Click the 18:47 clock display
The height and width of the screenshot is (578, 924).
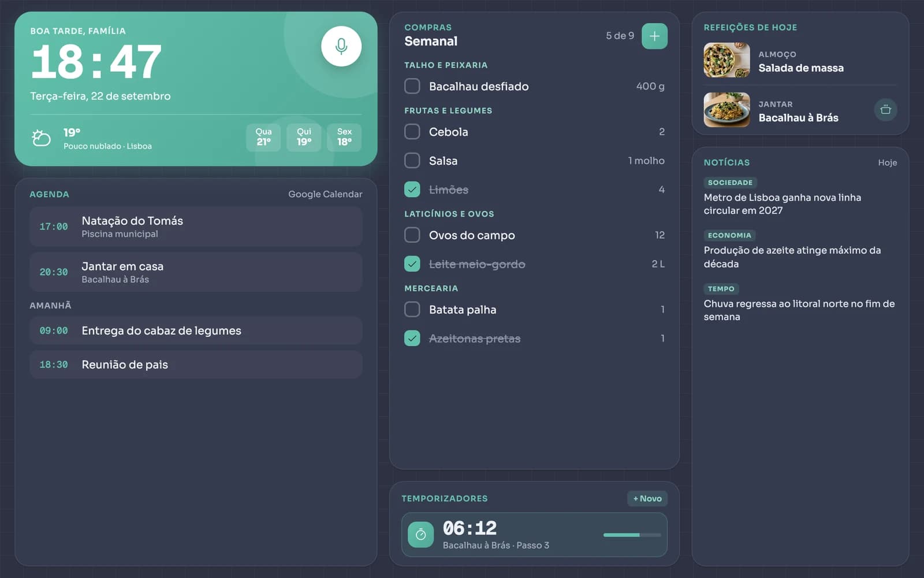pos(96,62)
